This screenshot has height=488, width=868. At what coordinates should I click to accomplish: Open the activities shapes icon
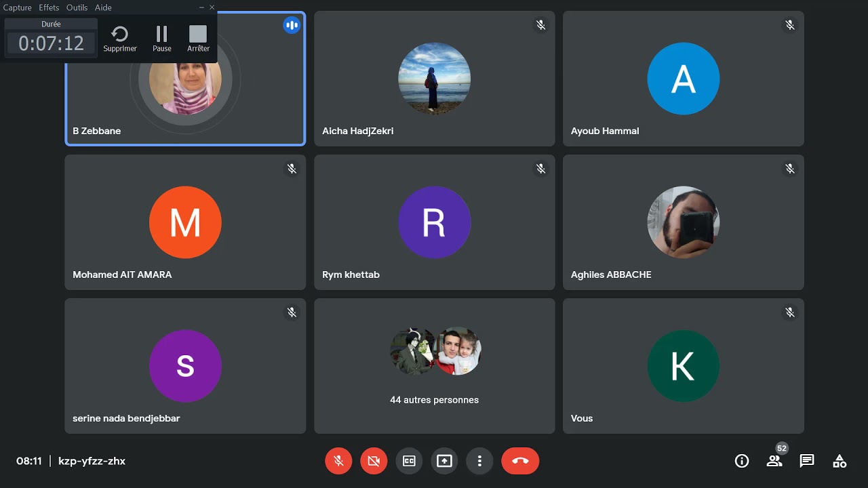coord(840,461)
